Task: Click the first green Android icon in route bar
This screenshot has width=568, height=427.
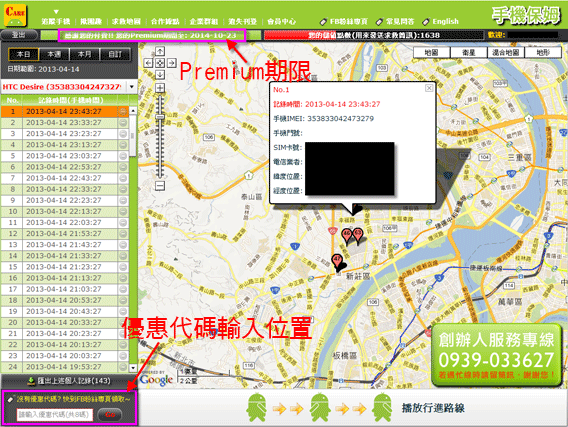Action: point(256,408)
